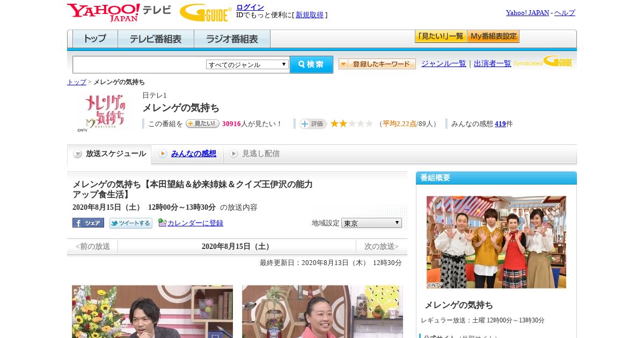Screen dimensions: 644x338
Task: Click the G-GUIDE logo in header
Action: 206,12
